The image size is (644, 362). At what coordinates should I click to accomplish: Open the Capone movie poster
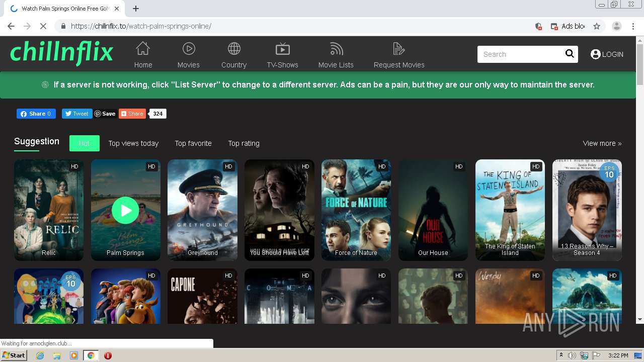point(202,296)
